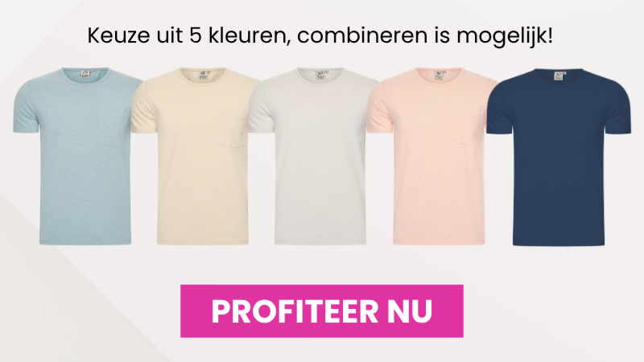Image resolution: width=644 pixels, height=362 pixels.
Task: Click the brand tag inside the grey shirt collar
Action: pos(320,76)
